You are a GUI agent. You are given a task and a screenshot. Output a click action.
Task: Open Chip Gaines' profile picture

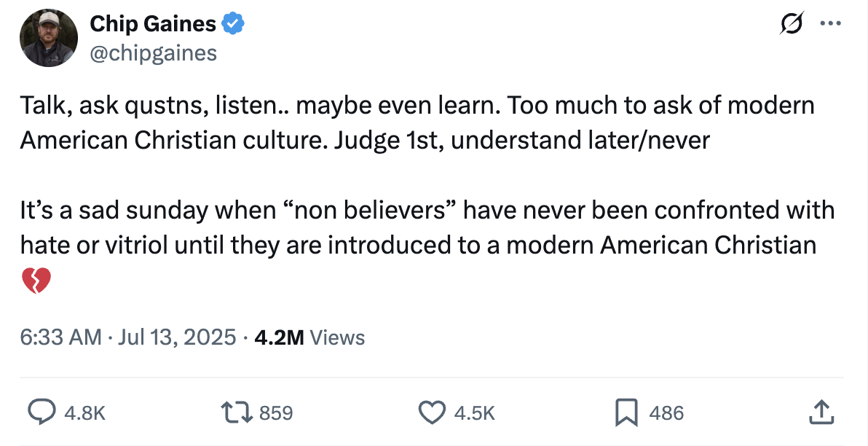[49, 39]
